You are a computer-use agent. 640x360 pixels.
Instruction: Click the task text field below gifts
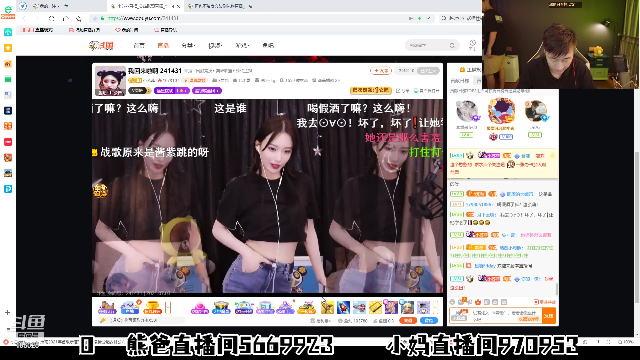click(142, 320)
